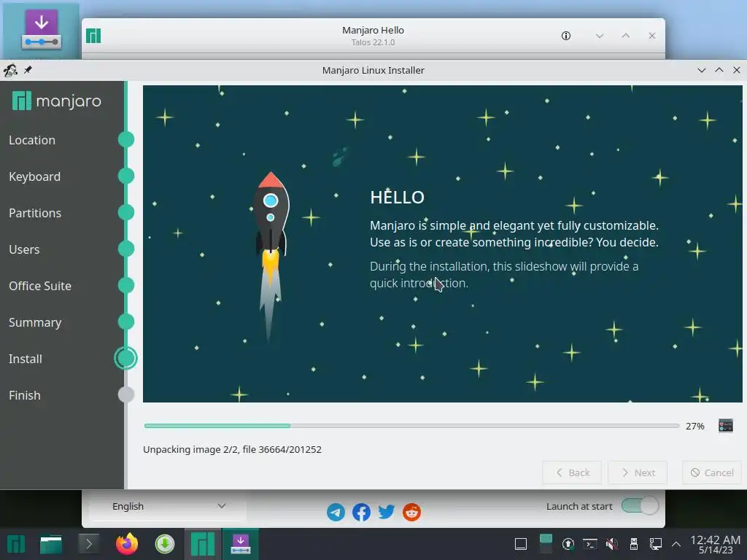This screenshot has width=747, height=560.
Task: Click the installation progress bar
Action: (x=411, y=426)
